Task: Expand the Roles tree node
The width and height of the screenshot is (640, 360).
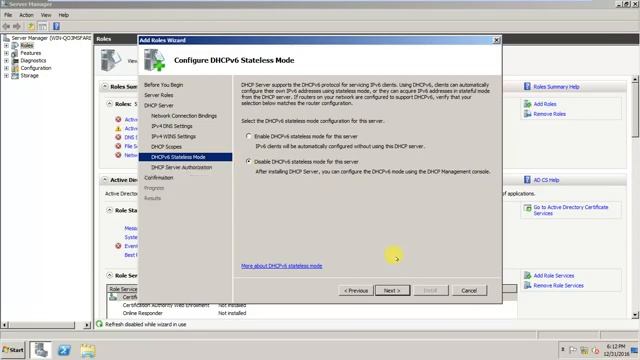Action: 6,46
